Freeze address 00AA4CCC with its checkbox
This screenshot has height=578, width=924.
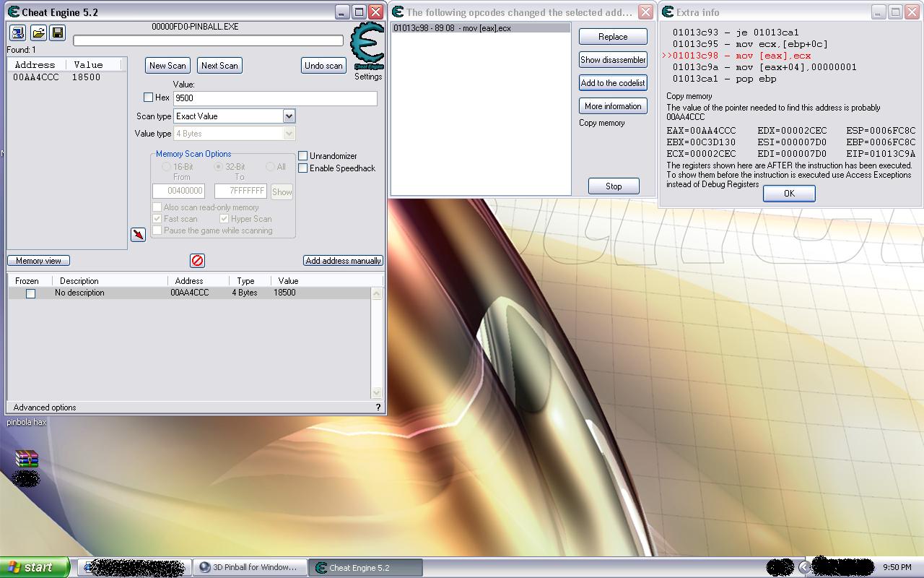30,293
